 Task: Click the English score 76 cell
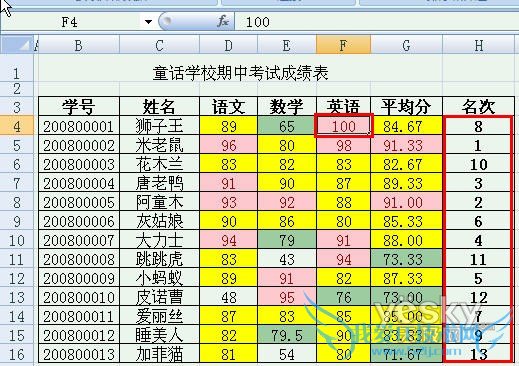point(343,297)
